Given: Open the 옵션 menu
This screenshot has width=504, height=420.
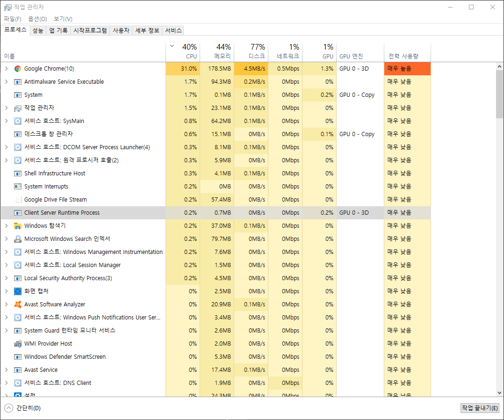Looking at the screenshot, I should [x=37, y=19].
